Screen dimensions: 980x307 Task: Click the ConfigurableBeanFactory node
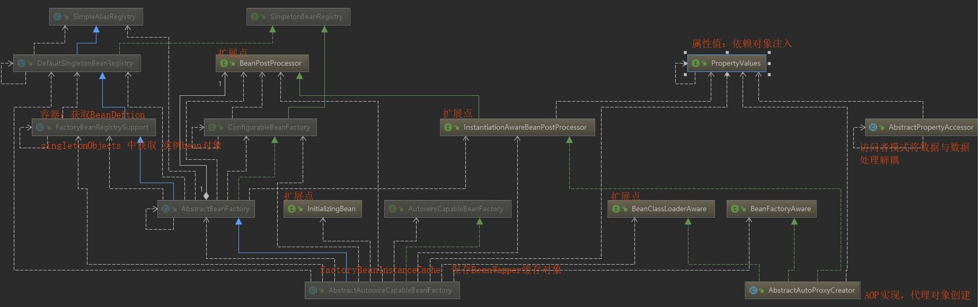[260, 127]
